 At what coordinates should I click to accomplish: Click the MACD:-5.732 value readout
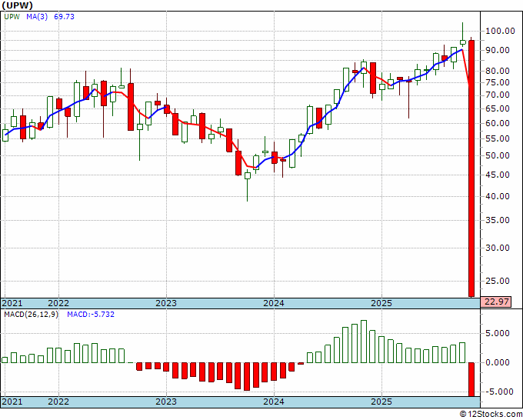91,315
